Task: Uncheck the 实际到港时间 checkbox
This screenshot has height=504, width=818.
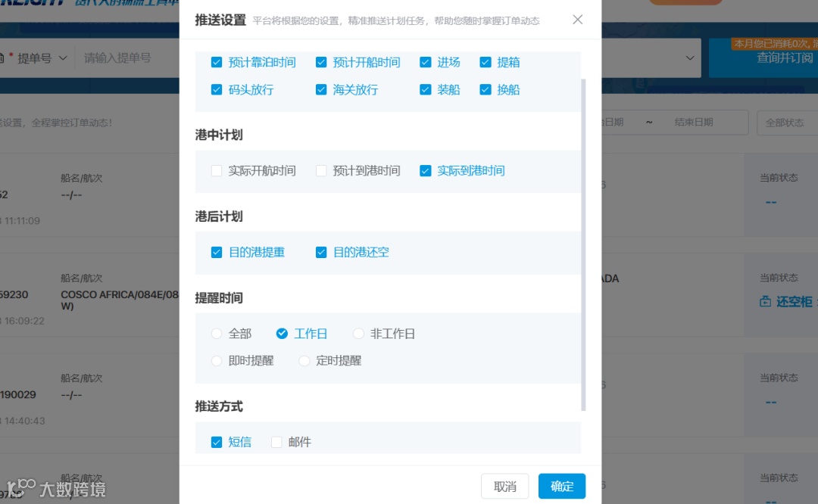Action: pos(425,170)
